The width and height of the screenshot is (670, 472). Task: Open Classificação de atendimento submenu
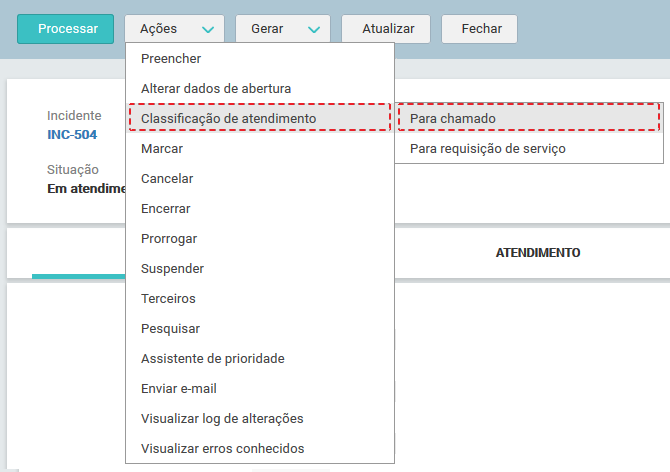point(260,118)
